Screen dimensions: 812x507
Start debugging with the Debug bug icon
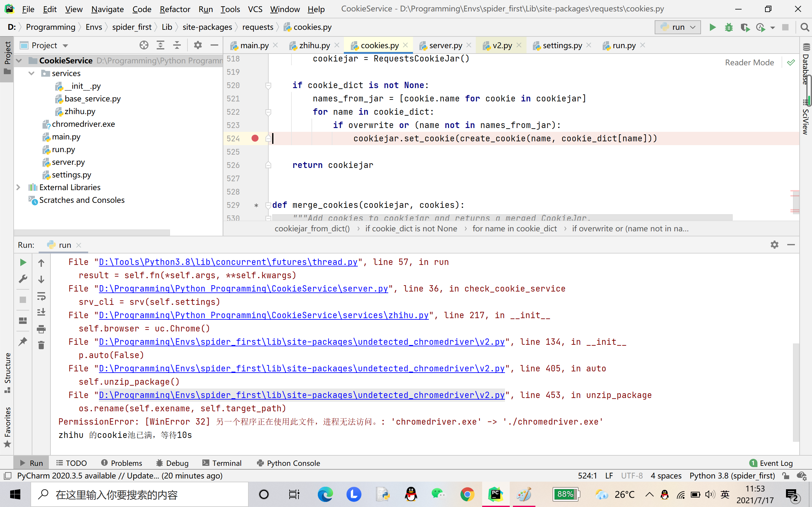[x=729, y=27]
